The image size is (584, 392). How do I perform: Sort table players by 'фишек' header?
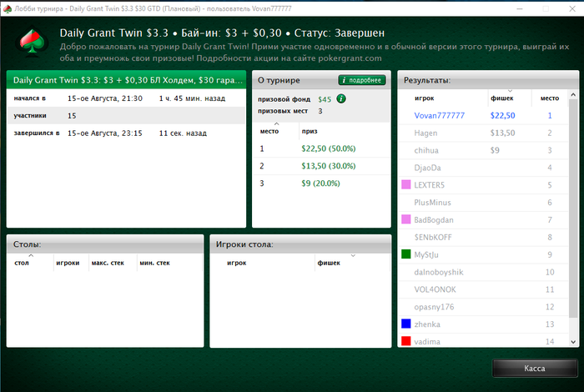pyautogui.click(x=329, y=263)
